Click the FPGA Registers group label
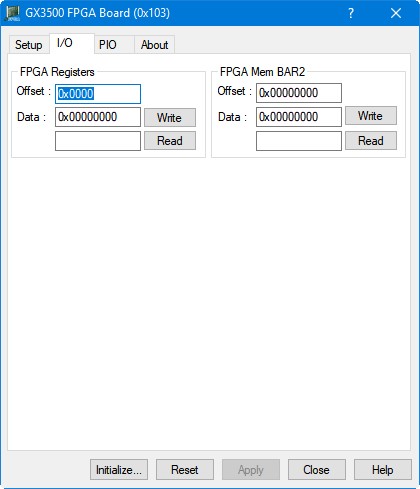Screen dimensions: 420x489 pos(57,72)
